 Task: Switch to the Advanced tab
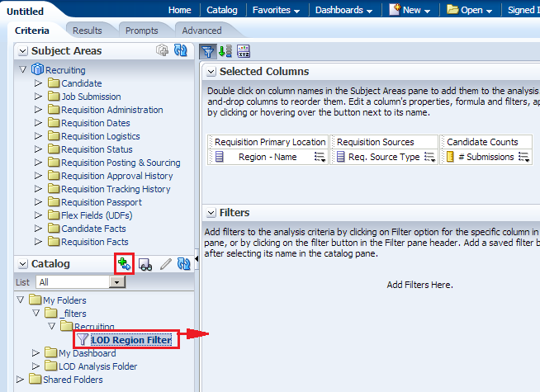coord(201,31)
